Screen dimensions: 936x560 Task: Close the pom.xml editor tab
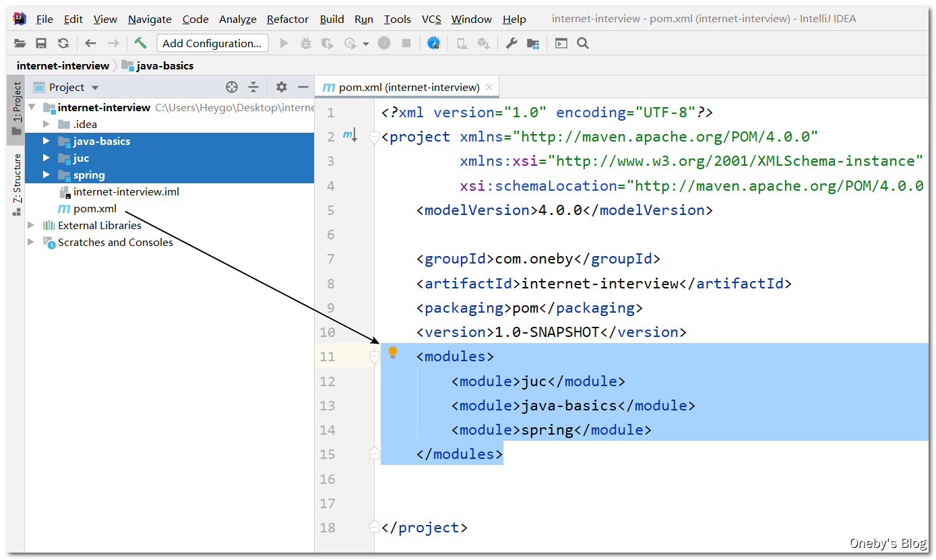(489, 87)
